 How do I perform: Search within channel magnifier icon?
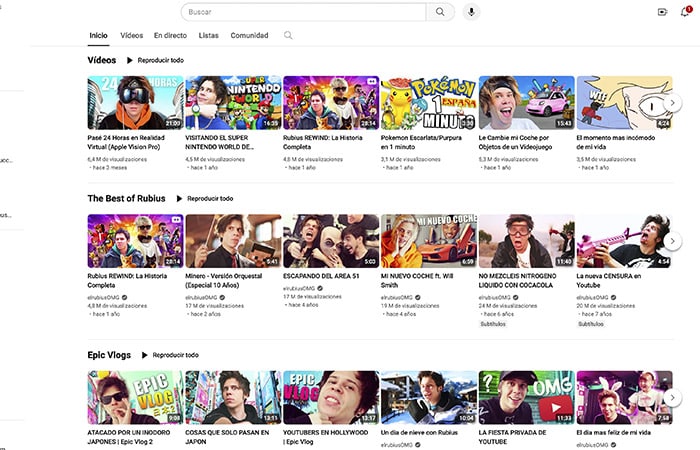pyautogui.click(x=288, y=35)
